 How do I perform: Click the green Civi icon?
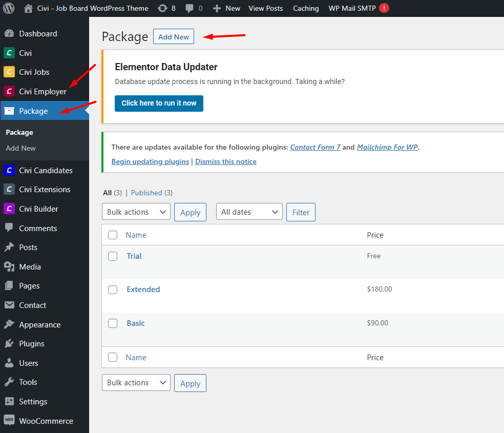tap(9, 53)
